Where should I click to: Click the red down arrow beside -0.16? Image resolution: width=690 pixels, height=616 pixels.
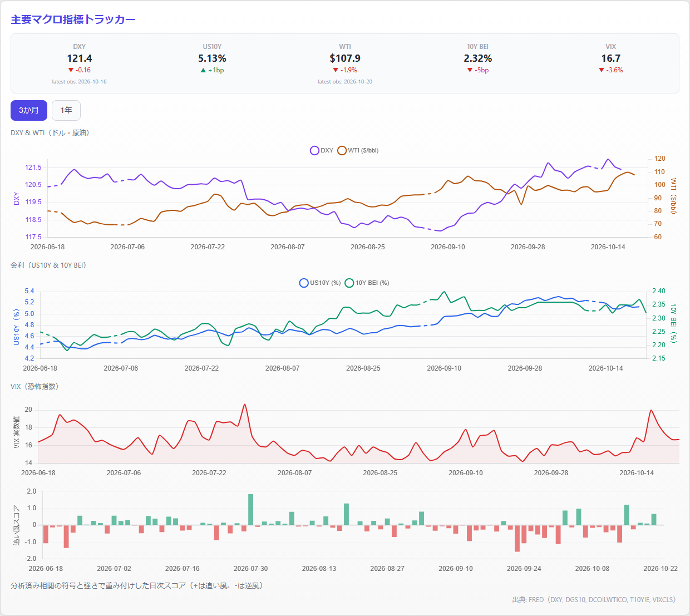tap(71, 70)
